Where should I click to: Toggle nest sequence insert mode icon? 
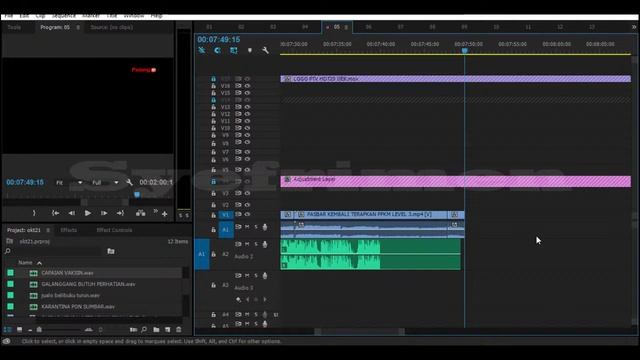(x=202, y=50)
